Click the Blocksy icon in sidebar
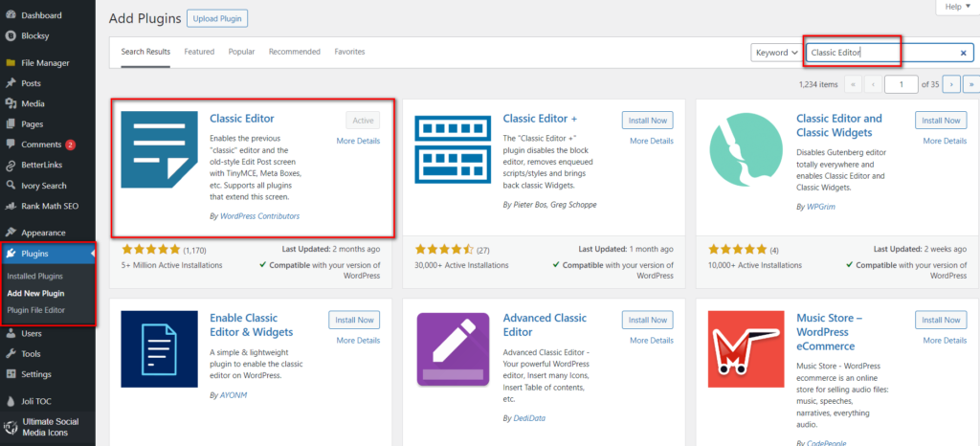 click(10, 35)
